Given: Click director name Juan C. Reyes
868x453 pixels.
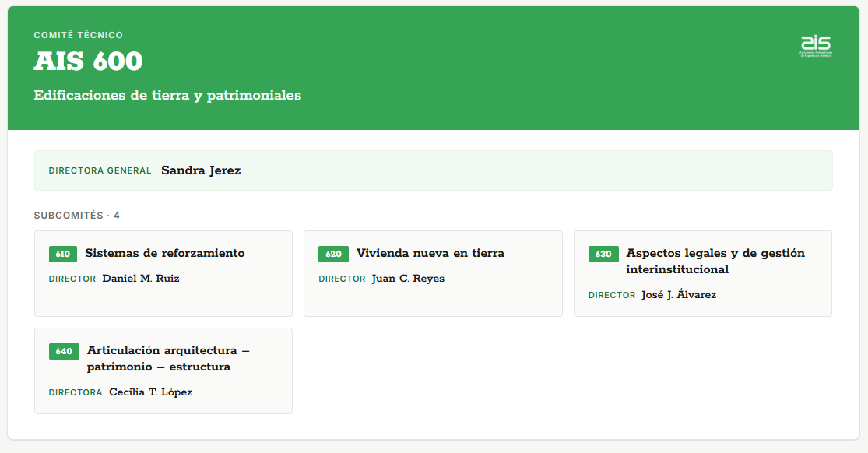Looking at the screenshot, I should [408, 279].
